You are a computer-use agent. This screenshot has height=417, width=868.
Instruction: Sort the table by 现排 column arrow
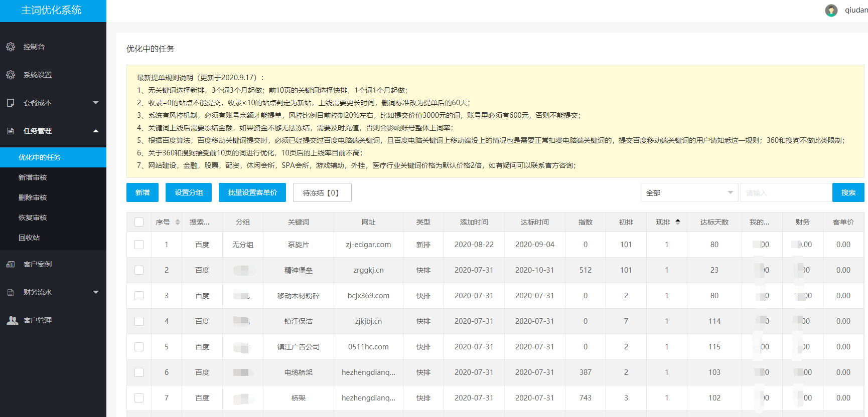coord(678,222)
